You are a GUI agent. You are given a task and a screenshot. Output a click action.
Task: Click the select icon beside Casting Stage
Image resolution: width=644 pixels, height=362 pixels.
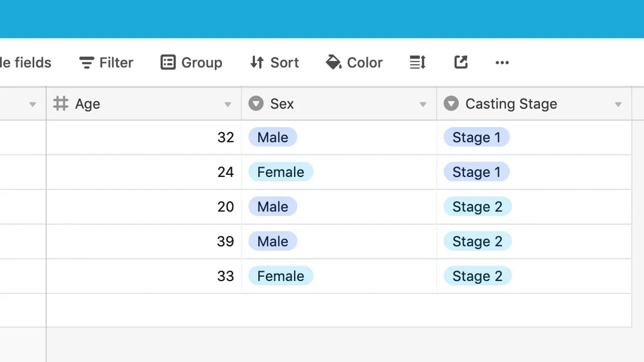tap(451, 104)
